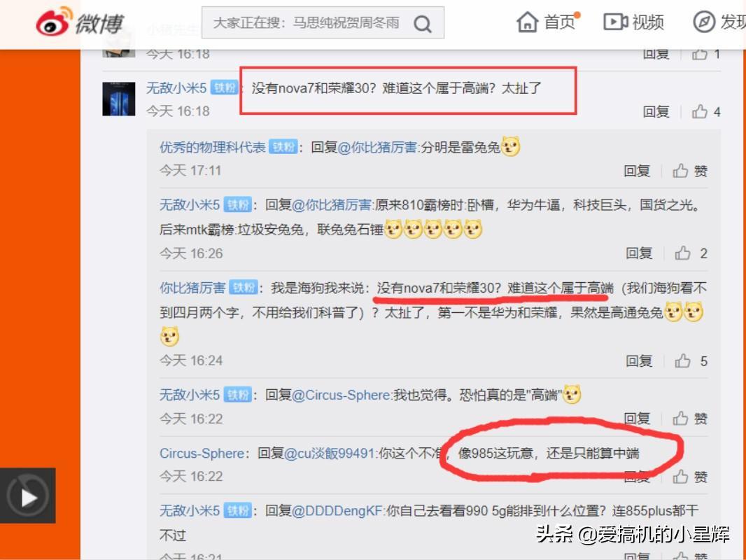Open the 首页 home icon
Viewport: 746px width, 560px height.
coord(527,22)
